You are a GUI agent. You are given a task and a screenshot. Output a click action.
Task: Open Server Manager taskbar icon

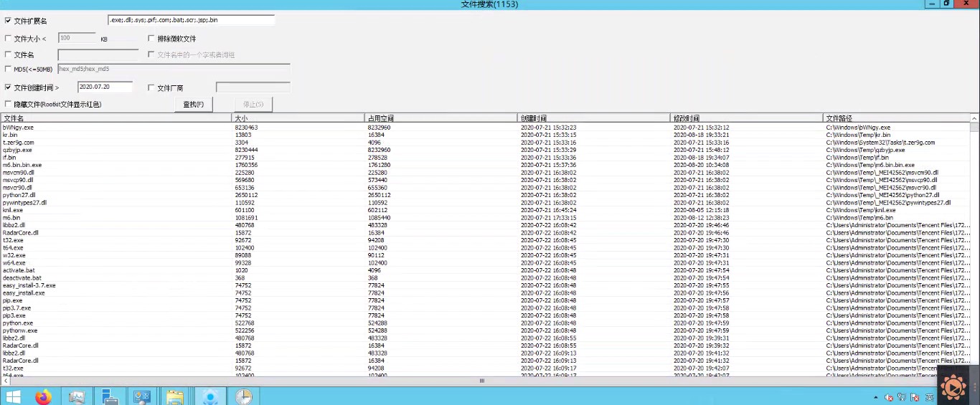coord(109,396)
